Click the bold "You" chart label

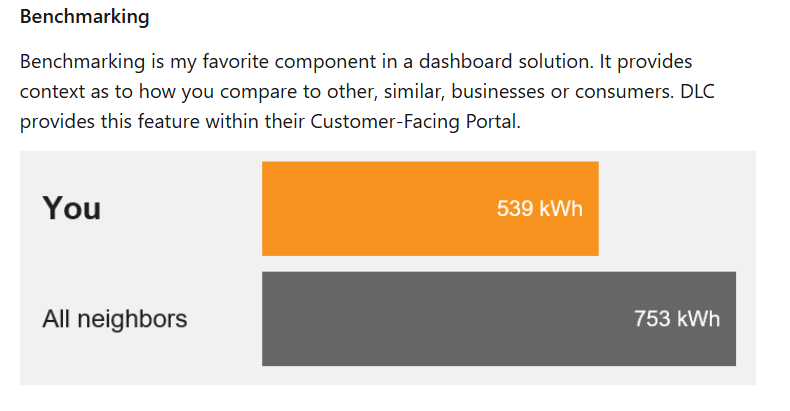(71, 209)
